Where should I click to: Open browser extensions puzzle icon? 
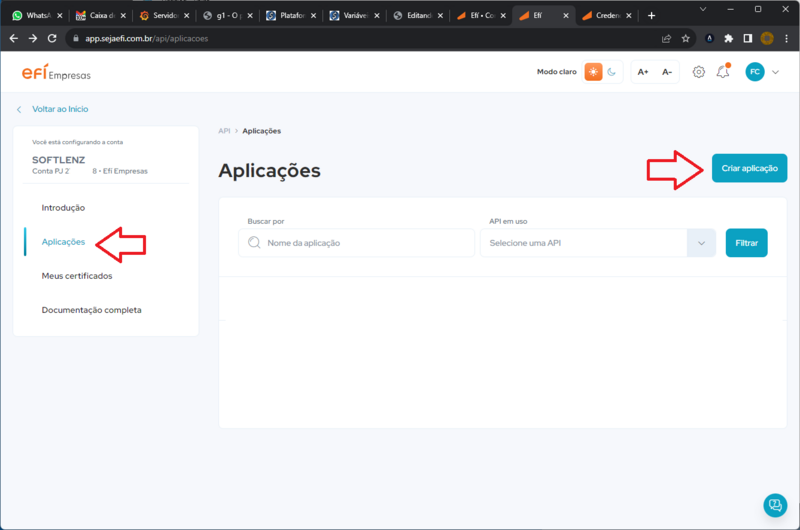(x=729, y=38)
